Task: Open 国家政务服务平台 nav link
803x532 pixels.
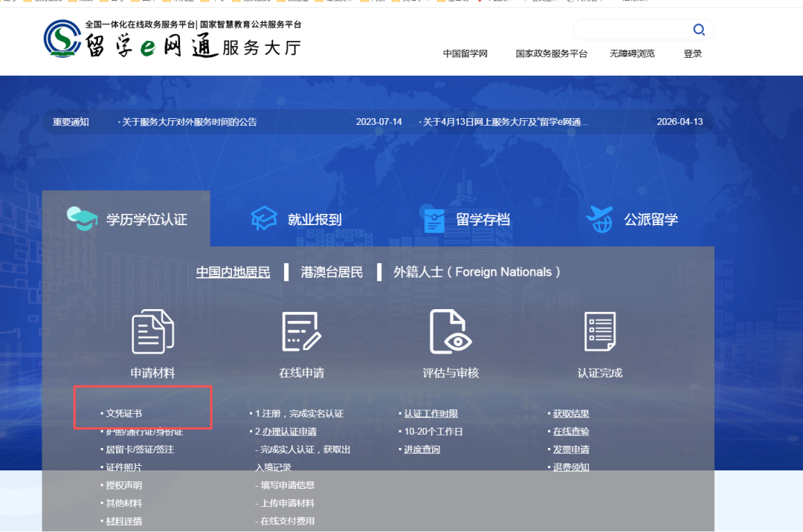Action: coord(551,53)
